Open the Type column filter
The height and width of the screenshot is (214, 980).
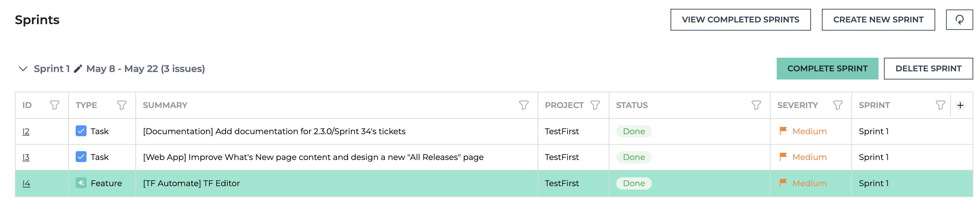pyautogui.click(x=122, y=105)
